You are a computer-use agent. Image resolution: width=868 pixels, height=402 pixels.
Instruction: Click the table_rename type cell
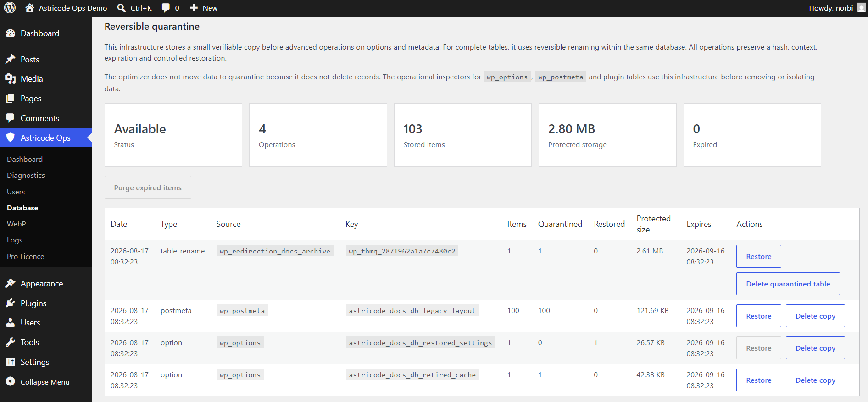[183, 251]
